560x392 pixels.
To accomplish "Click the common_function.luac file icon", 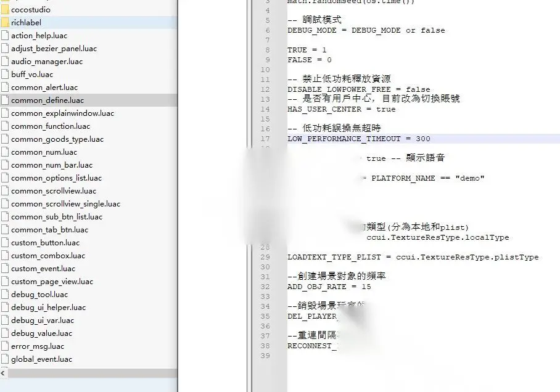I will point(5,126).
